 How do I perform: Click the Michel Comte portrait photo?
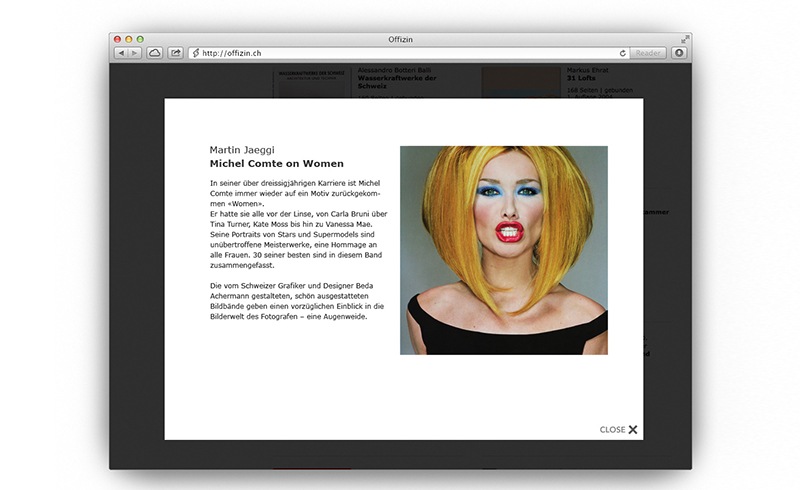pos(504,250)
